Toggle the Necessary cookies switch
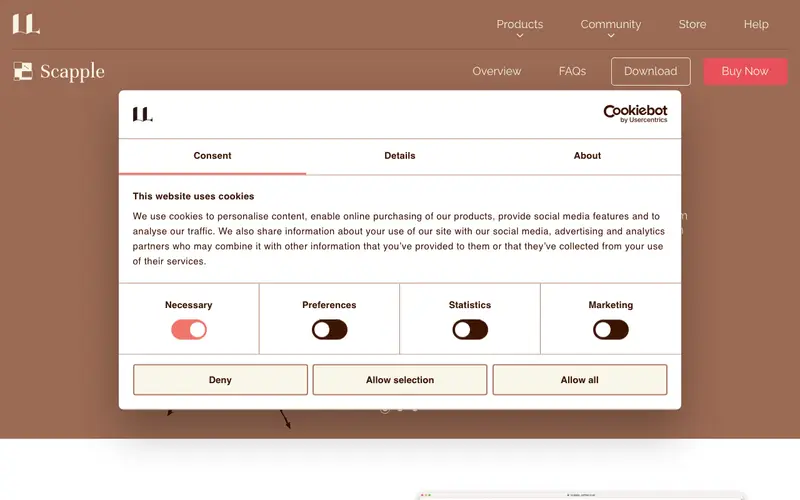 point(189,330)
